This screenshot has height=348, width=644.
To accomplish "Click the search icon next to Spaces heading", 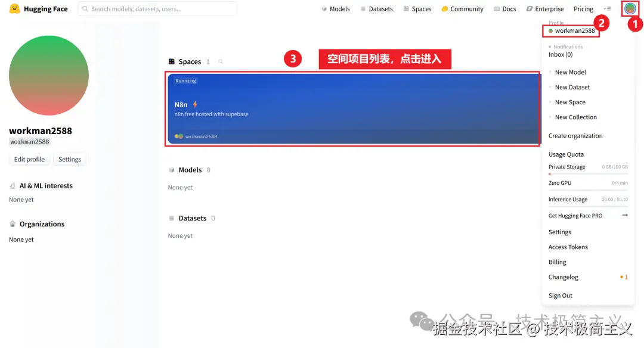I will pos(221,61).
